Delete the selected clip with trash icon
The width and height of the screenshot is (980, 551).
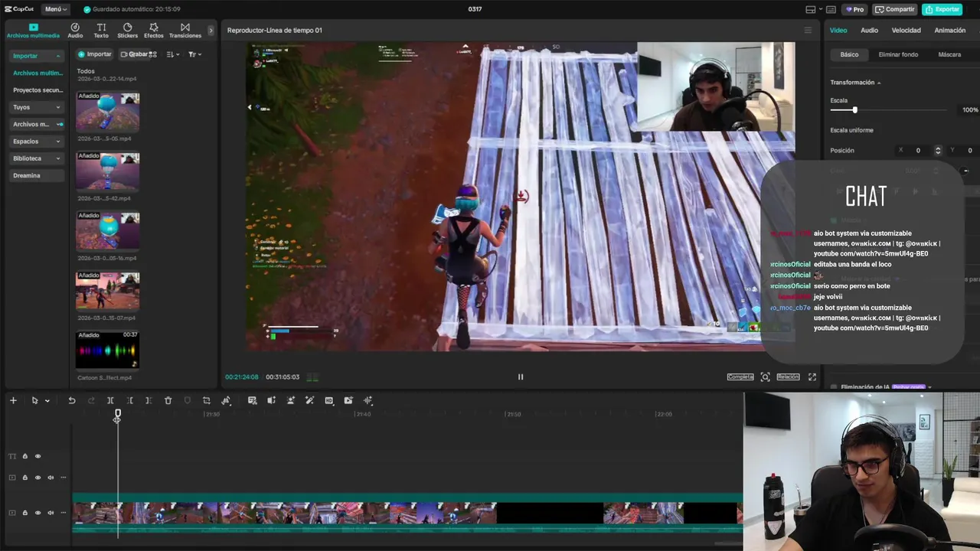pyautogui.click(x=168, y=400)
